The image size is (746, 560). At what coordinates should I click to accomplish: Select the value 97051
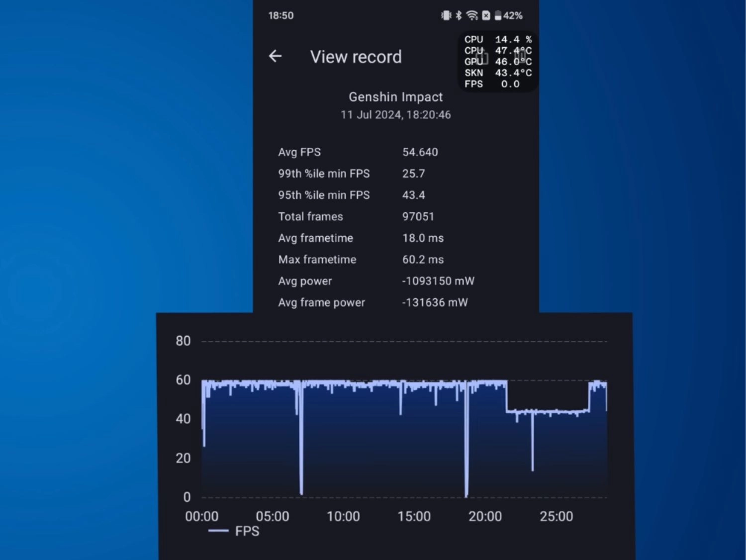(418, 216)
